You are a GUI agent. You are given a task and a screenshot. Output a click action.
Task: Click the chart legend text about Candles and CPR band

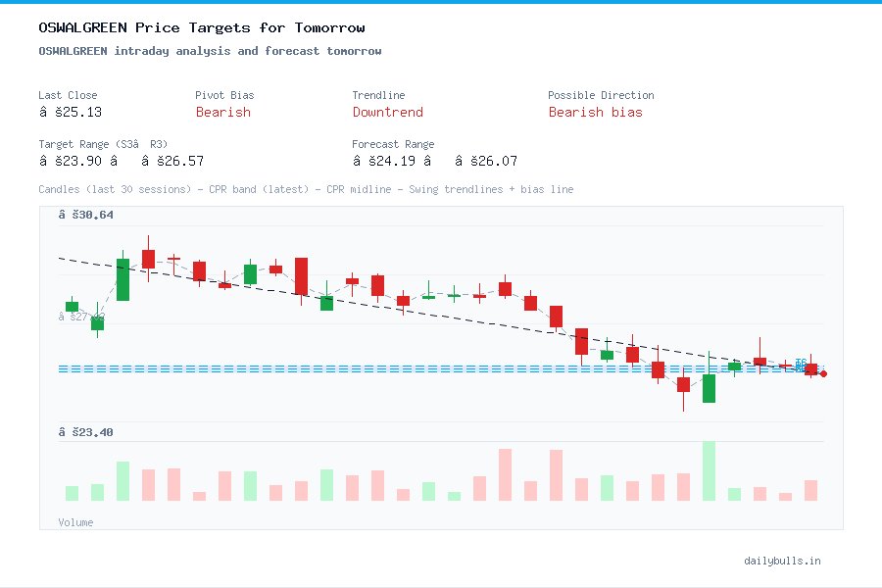pos(306,189)
